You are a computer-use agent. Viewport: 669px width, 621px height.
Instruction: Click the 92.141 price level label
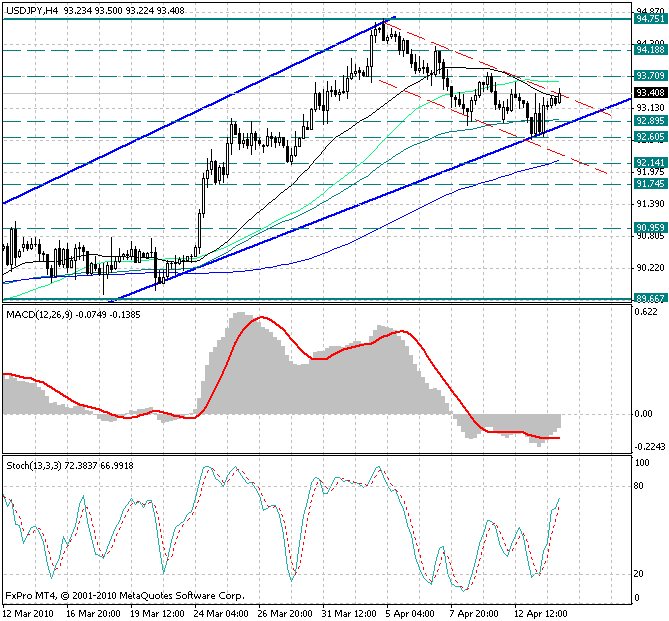[650, 162]
